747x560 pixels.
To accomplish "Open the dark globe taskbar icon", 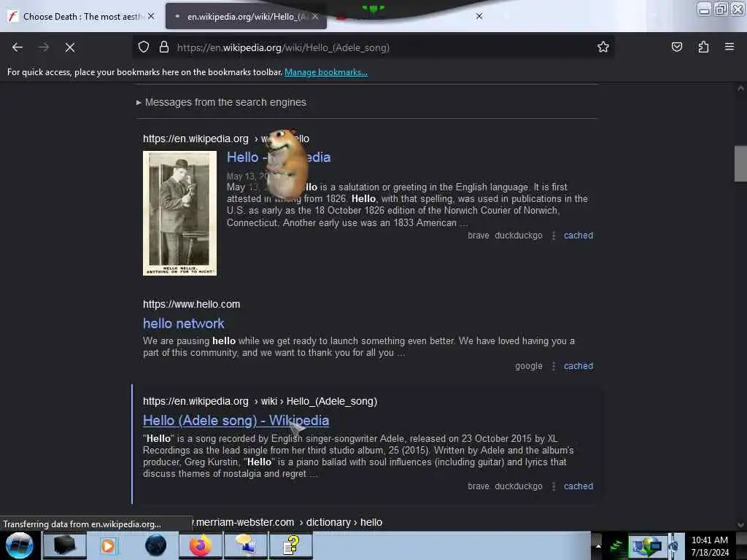I will 155,545.
